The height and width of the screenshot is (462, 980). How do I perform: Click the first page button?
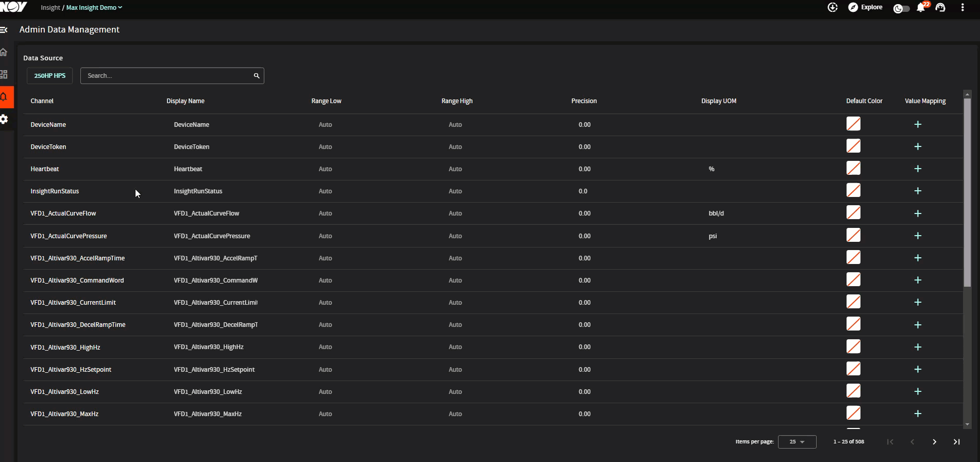(890, 442)
